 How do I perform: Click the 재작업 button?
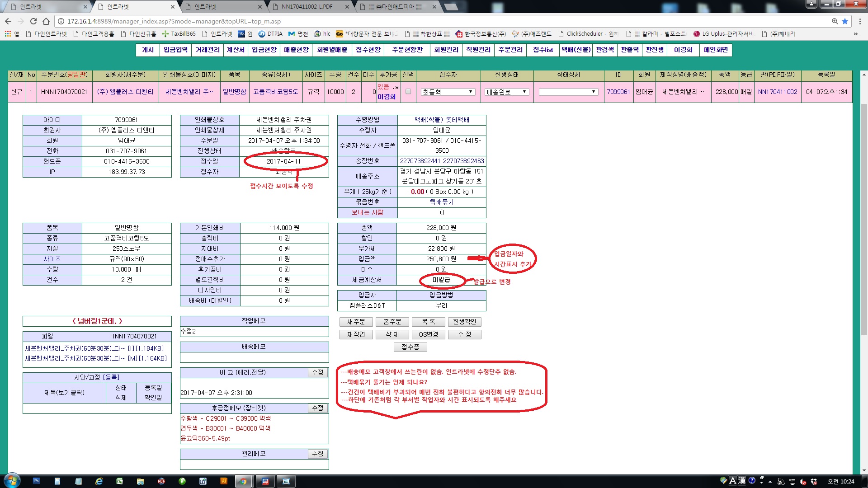(x=356, y=334)
